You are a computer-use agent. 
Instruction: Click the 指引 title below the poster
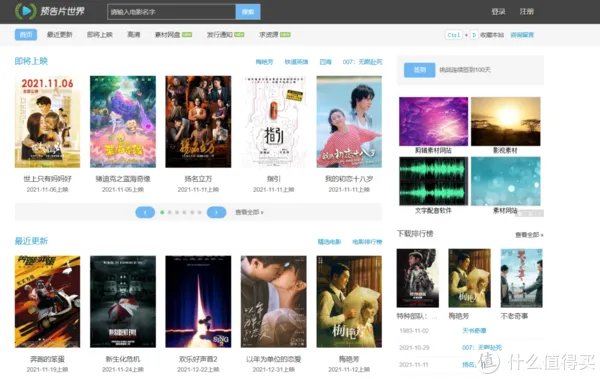click(274, 179)
